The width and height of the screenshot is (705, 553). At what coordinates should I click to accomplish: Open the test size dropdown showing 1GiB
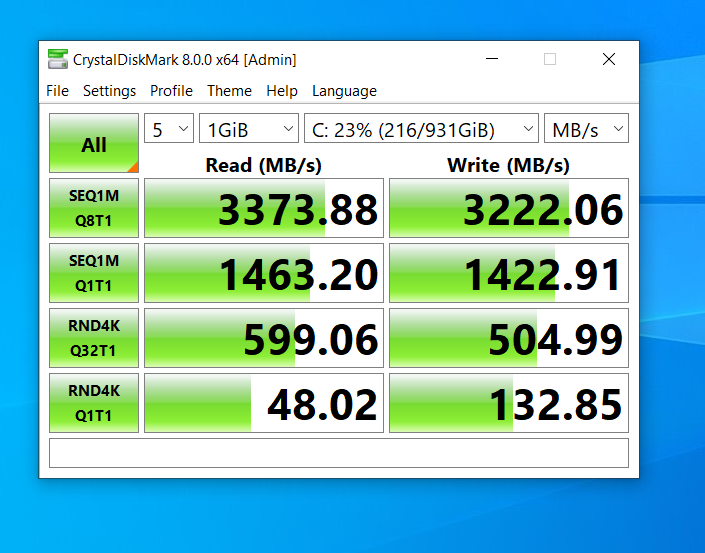coord(249,129)
